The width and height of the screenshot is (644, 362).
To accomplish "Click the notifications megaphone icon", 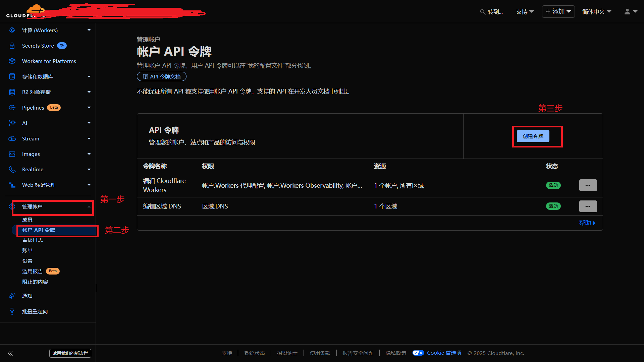I will point(12,296).
